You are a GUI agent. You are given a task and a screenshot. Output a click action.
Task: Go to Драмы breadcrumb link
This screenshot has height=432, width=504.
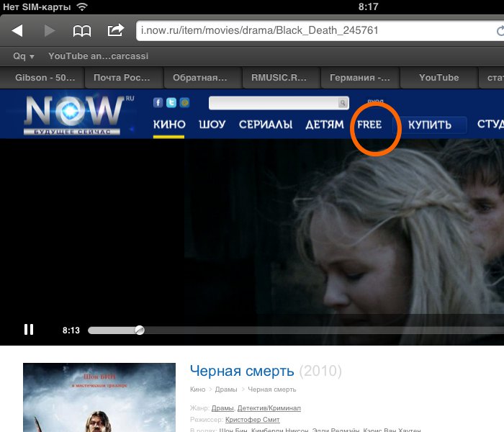(x=226, y=390)
